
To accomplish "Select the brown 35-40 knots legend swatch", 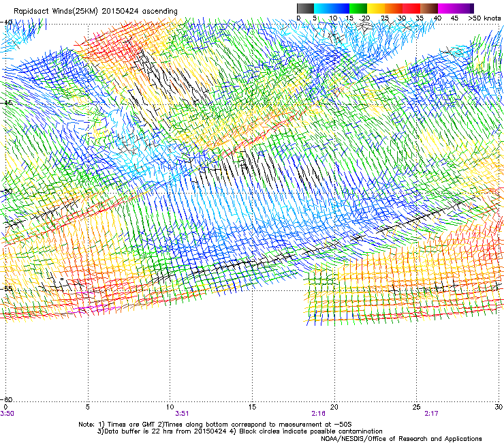I will click(x=429, y=8).
